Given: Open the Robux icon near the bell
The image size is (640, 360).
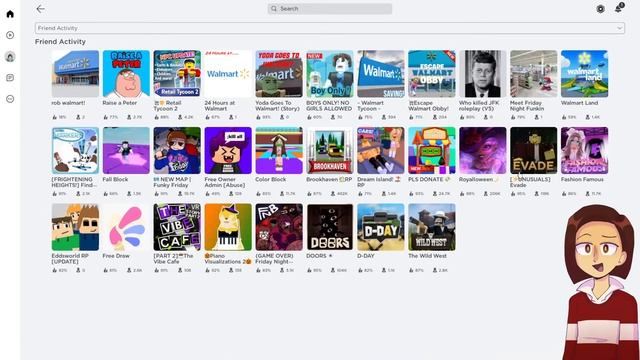Looking at the screenshot, I should (600, 9).
